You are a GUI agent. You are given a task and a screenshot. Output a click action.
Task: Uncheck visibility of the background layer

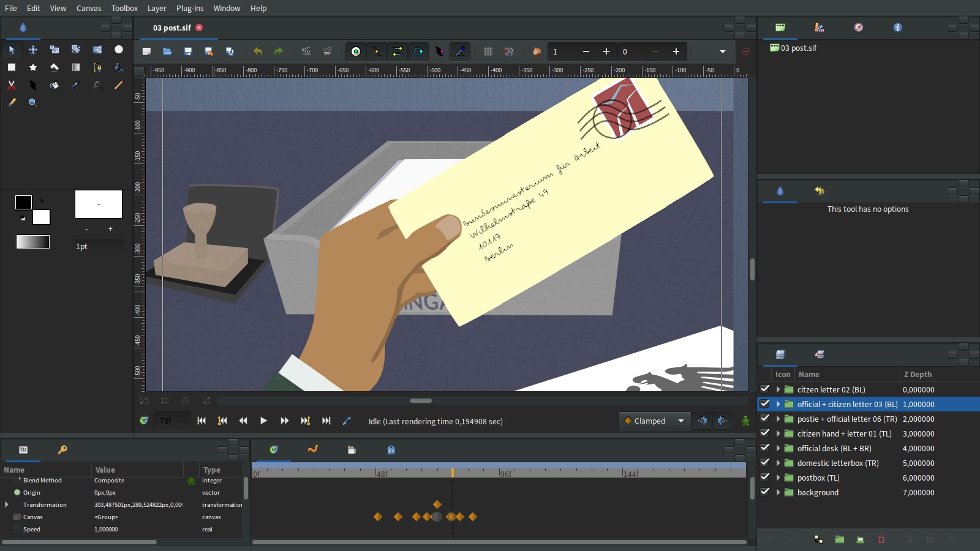point(764,492)
